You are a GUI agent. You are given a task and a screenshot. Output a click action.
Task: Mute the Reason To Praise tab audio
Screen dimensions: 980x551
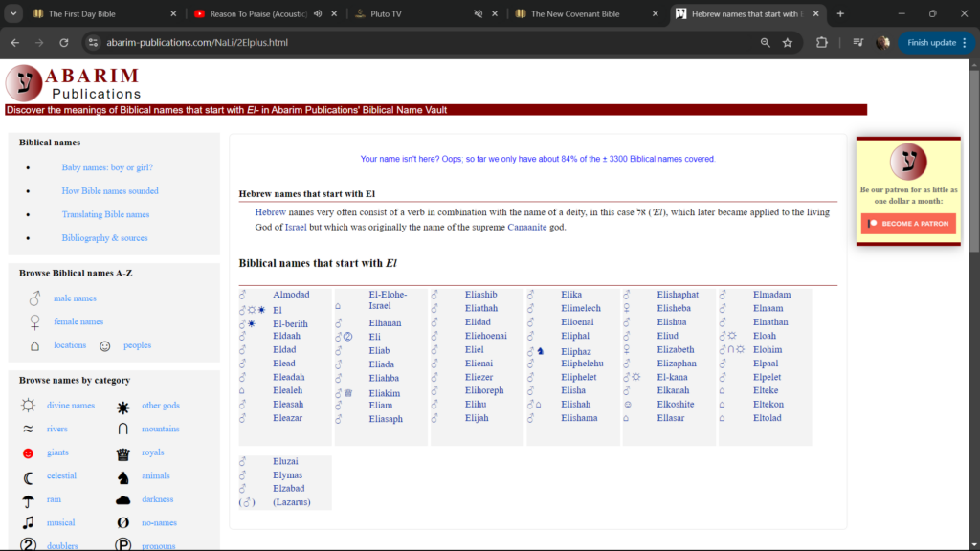tap(317, 14)
